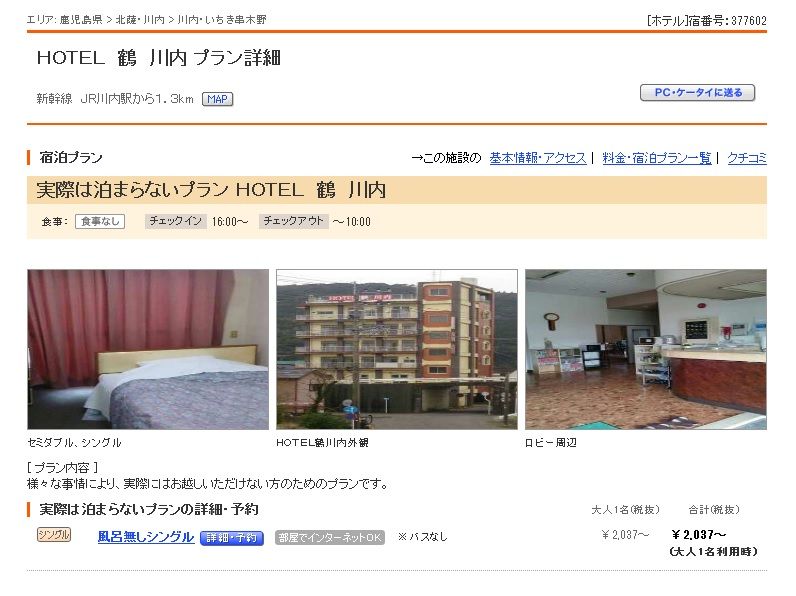Open the 基本情報・アクセス link
Viewport: 796px width, 596px height.
click(x=538, y=158)
